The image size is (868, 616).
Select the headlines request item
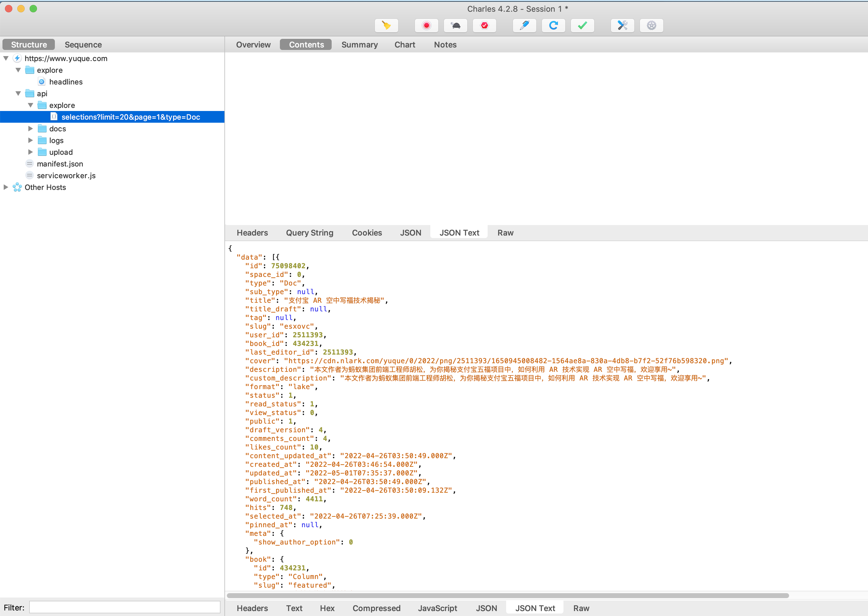click(x=66, y=82)
